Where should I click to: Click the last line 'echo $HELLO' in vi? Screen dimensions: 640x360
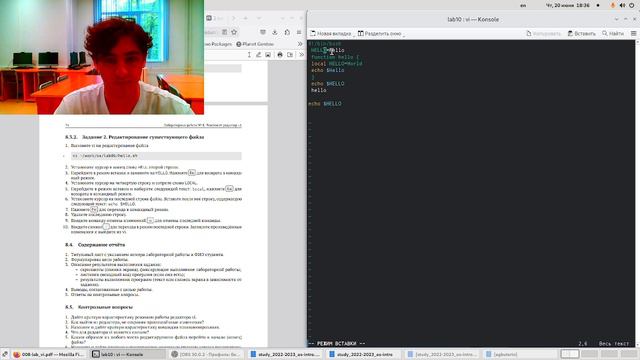point(325,104)
